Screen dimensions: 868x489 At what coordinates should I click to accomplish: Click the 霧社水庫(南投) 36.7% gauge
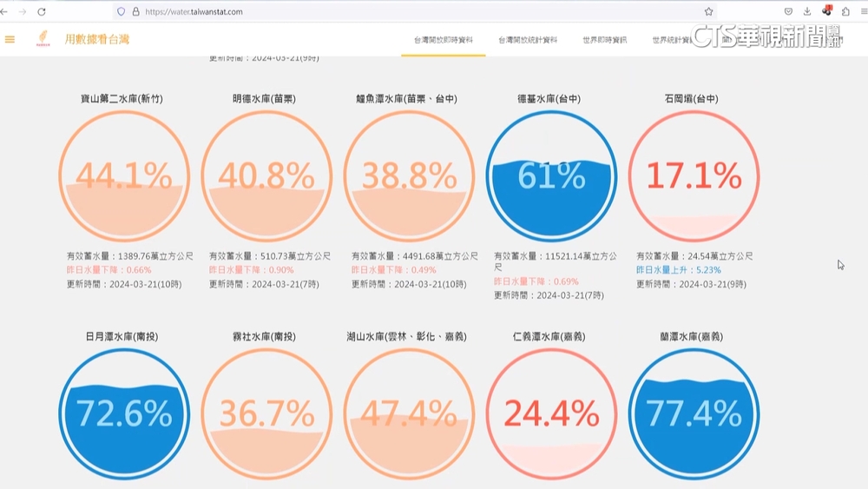tap(266, 414)
